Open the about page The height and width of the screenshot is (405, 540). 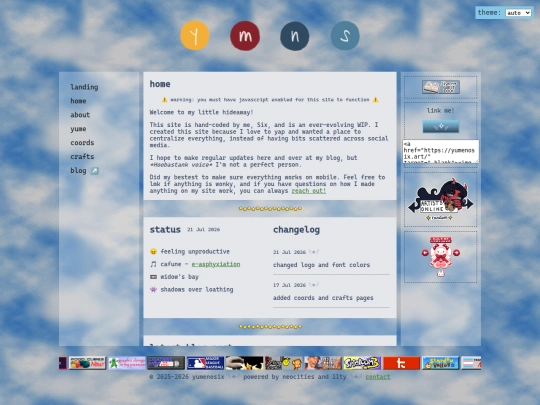(80, 115)
